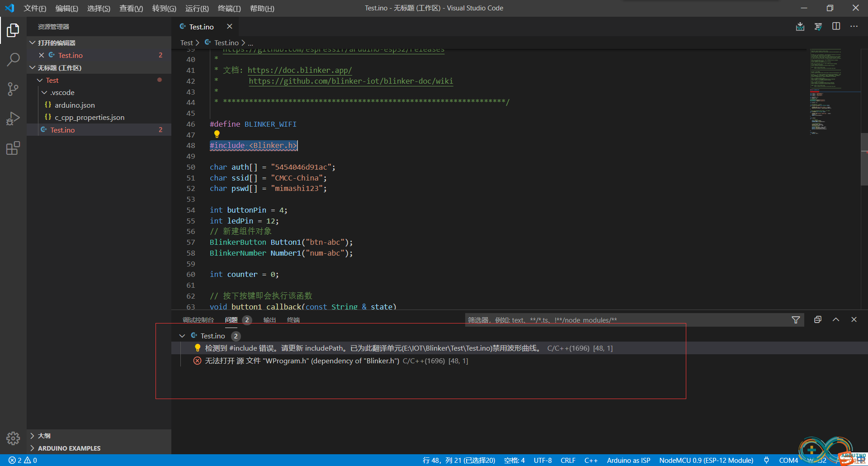Click the serial port plug icon in status bar

[766, 460]
